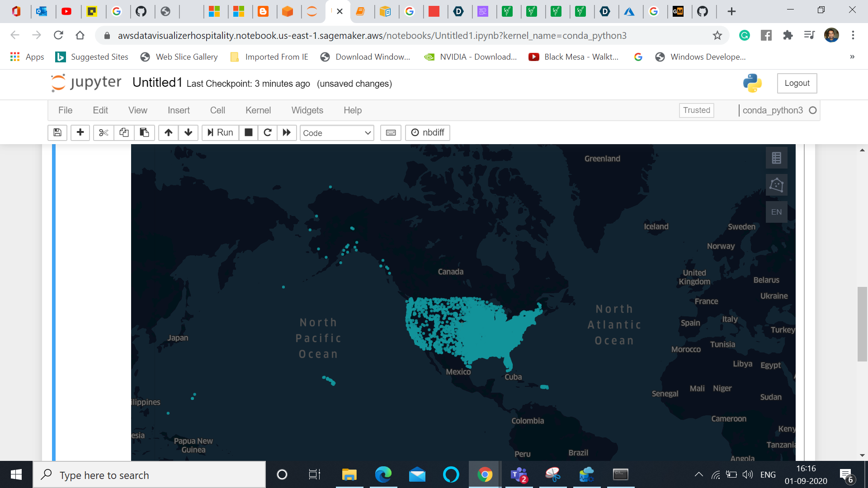The width and height of the screenshot is (868, 488).
Task: Expand hidden bookmarks with chevron
Action: pos(852,57)
